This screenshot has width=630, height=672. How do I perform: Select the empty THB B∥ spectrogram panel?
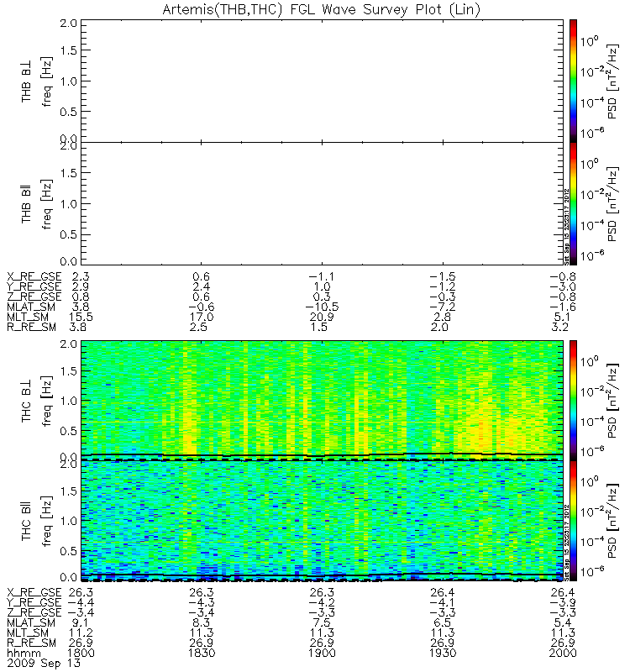322,203
